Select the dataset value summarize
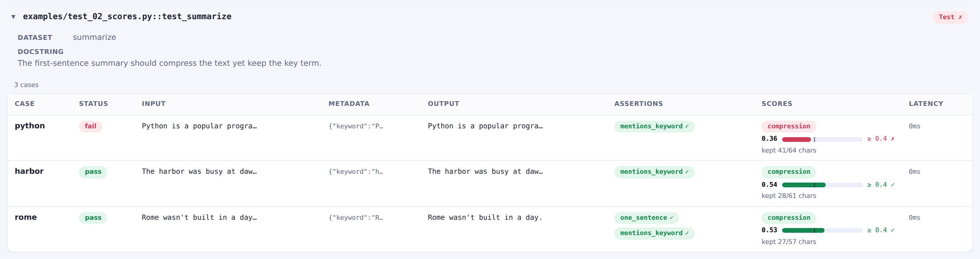This screenshot has width=980, height=259. point(94,37)
